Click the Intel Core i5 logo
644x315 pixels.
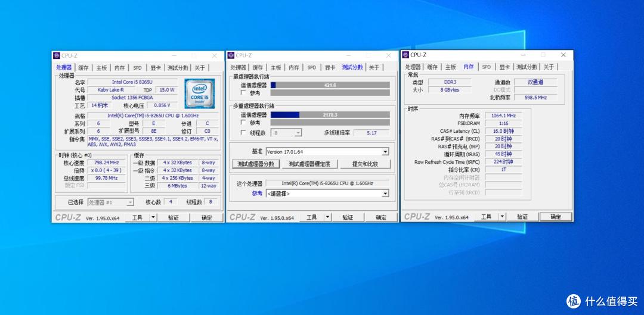[x=200, y=94]
